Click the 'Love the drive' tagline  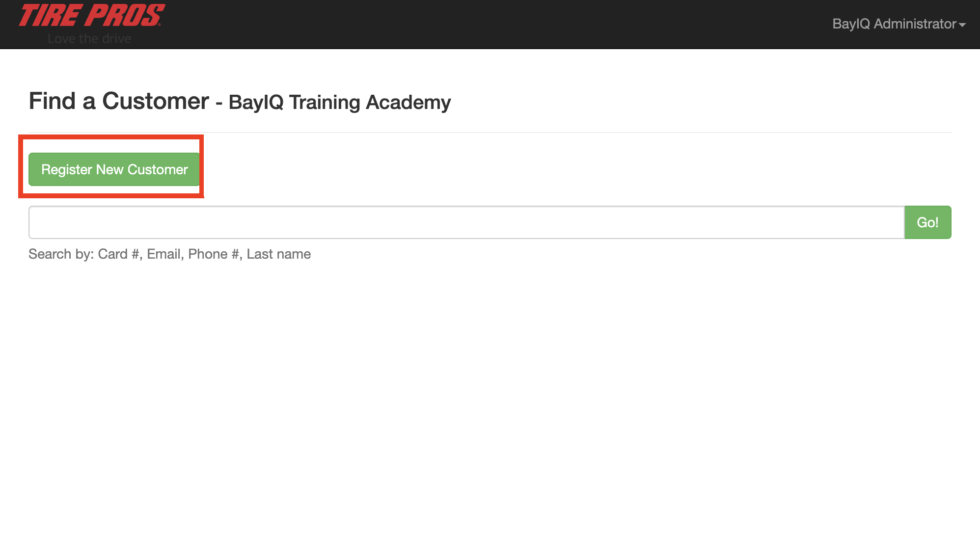tap(89, 39)
